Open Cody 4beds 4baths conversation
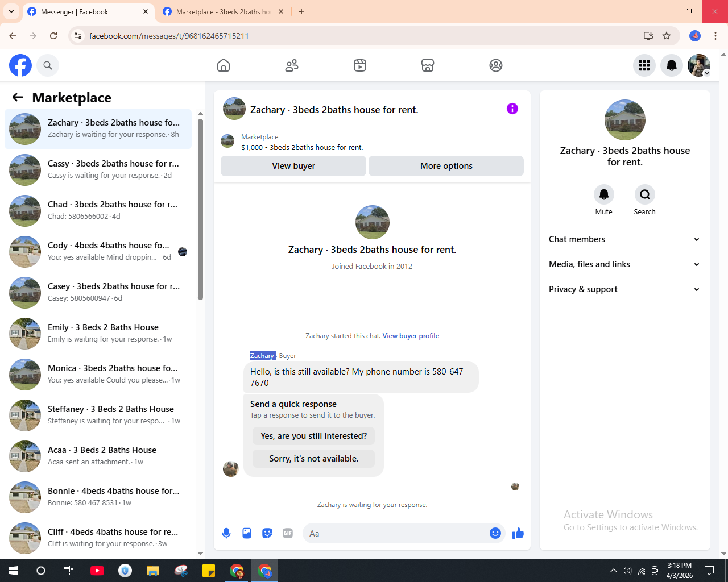The image size is (728, 582). (98, 252)
